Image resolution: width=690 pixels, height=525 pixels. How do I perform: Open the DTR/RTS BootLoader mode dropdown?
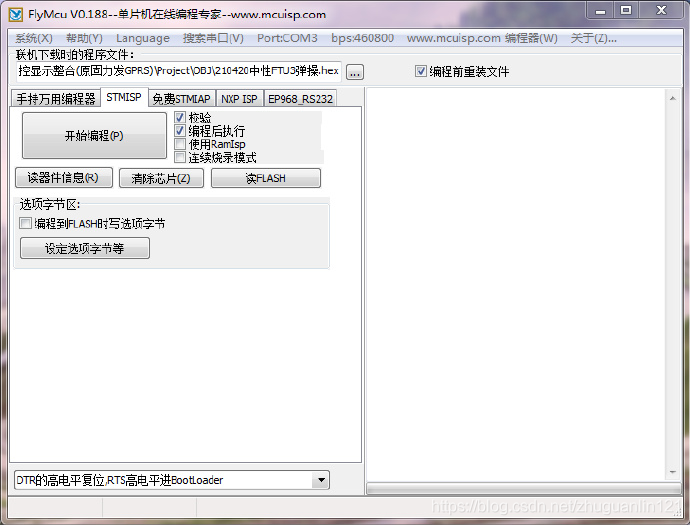(x=321, y=480)
